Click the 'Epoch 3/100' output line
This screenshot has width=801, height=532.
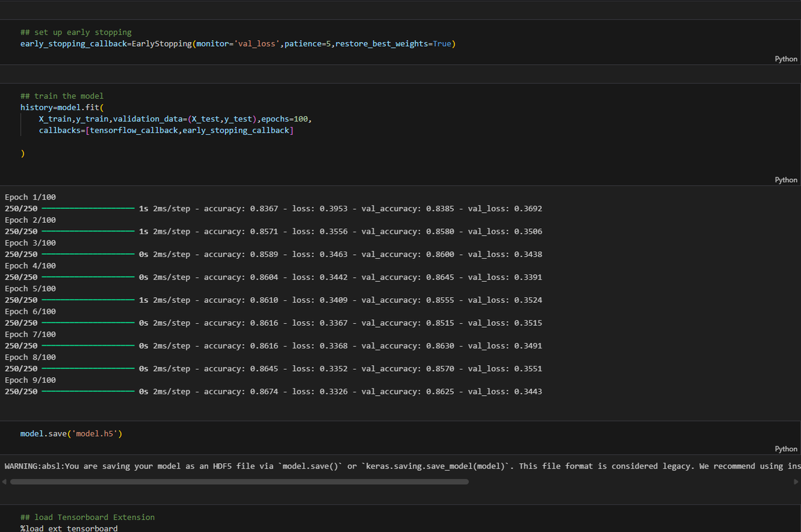30,243
